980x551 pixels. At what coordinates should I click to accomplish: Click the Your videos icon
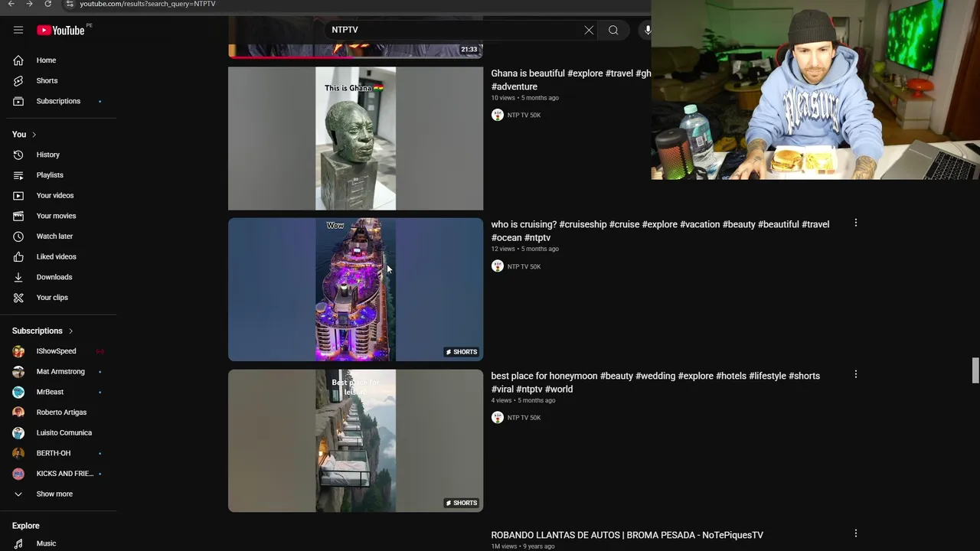[18, 195]
